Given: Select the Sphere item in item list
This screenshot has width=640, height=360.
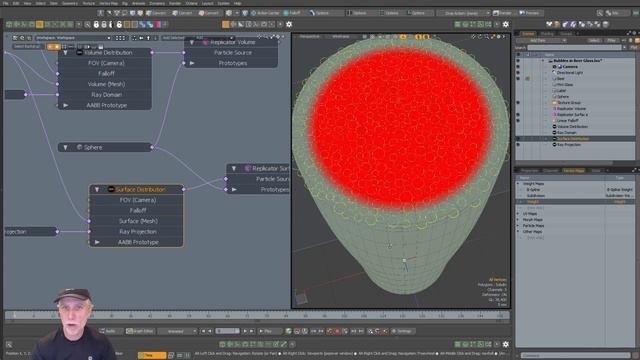Looking at the screenshot, I should coord(563,97).
